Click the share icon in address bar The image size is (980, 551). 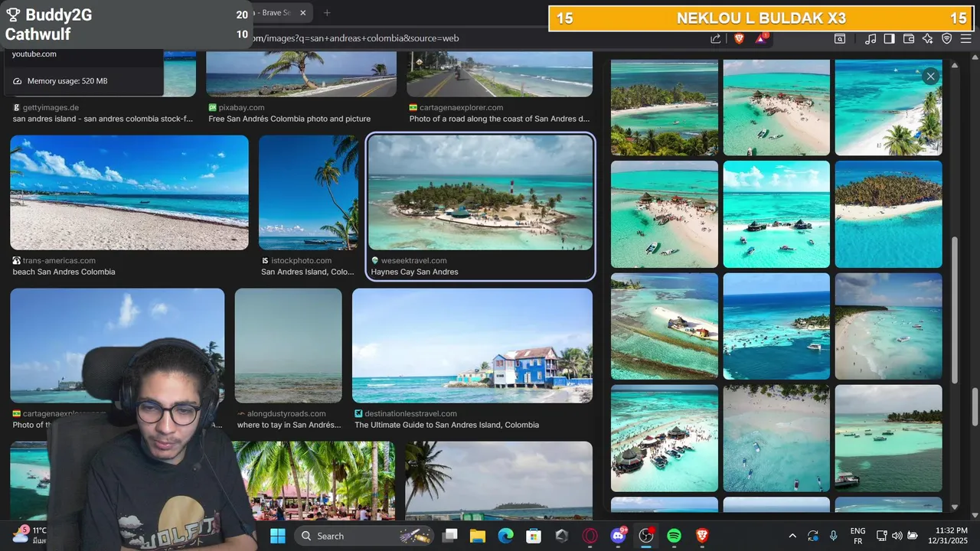pyautogui.click(x=715, y=38)
